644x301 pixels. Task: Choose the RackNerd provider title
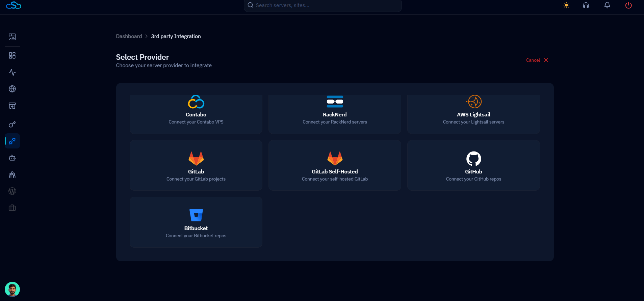[x=335, y=115]
